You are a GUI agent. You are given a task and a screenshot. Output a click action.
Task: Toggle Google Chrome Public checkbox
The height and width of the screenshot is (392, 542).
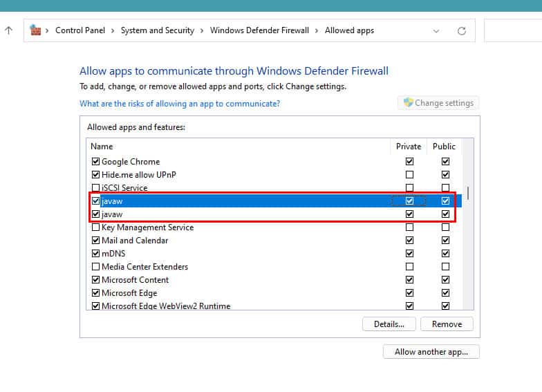[445, 162]
